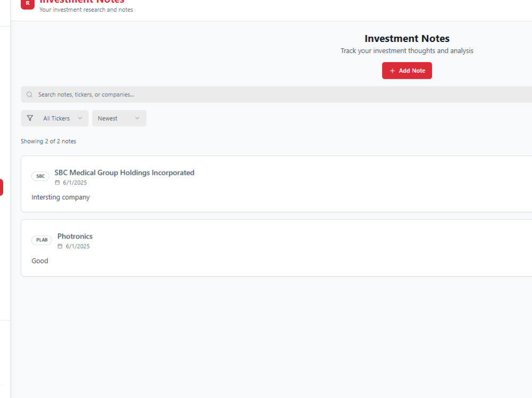Click 'Track your investment thoughts and analysis' subtitle

(407, 51)
